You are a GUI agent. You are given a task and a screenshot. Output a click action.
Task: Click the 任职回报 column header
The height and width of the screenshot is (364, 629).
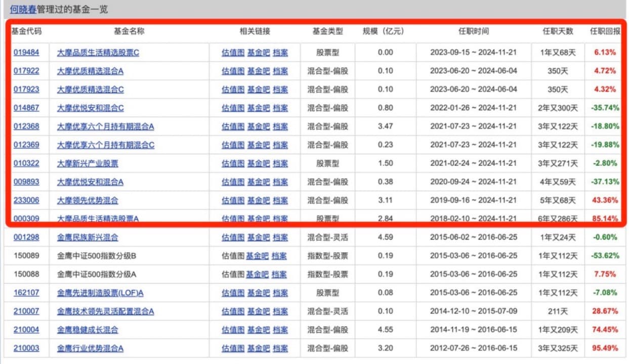coord(605,31)
